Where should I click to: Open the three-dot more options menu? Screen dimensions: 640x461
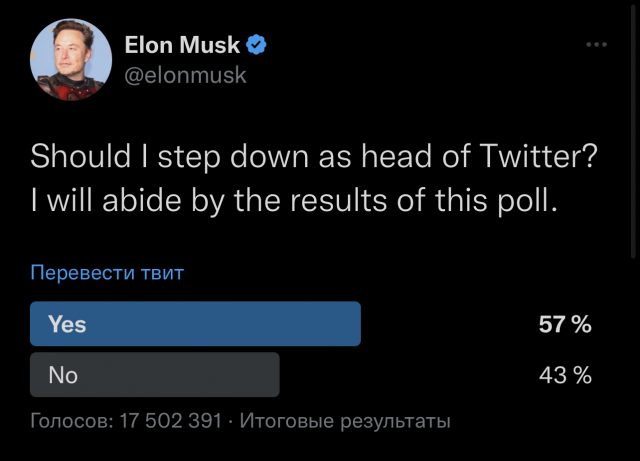click(597, 45)
